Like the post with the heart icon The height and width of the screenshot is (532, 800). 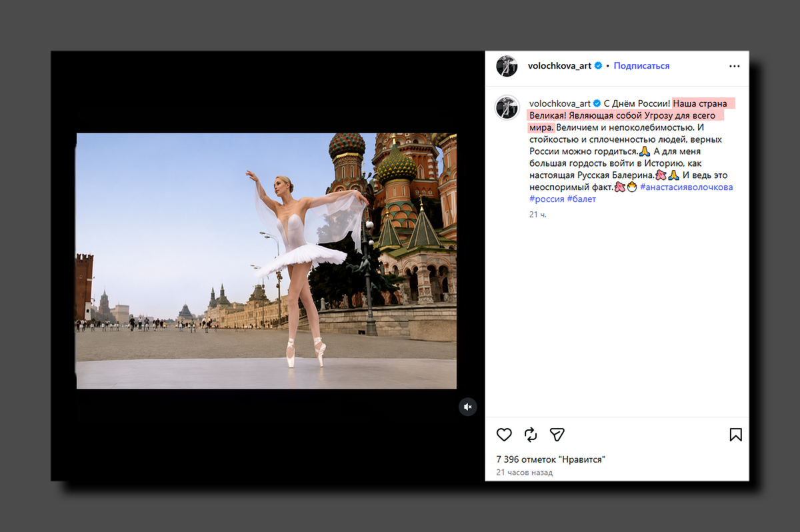(x=504, y=435)
